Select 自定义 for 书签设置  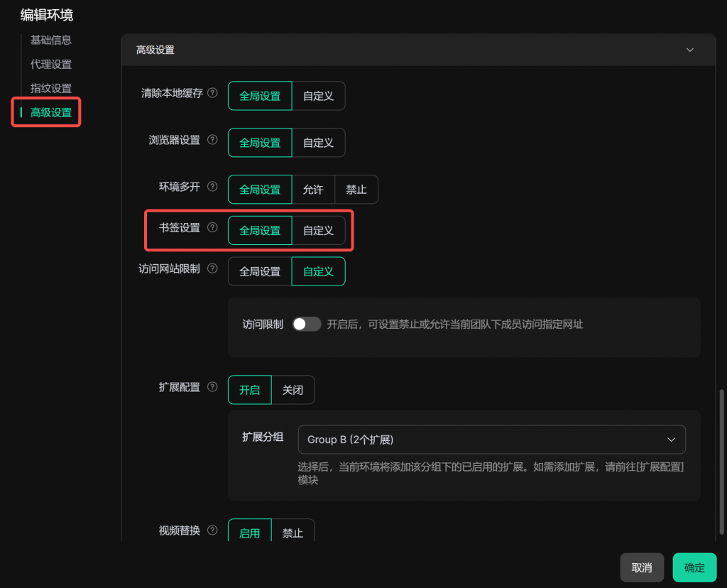(x=318, y=231)
